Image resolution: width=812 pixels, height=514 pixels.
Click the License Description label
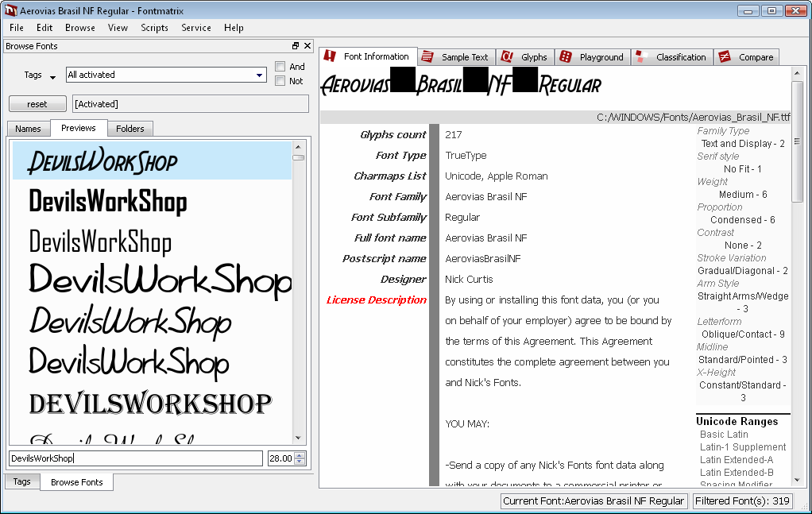tap(377, 300)
